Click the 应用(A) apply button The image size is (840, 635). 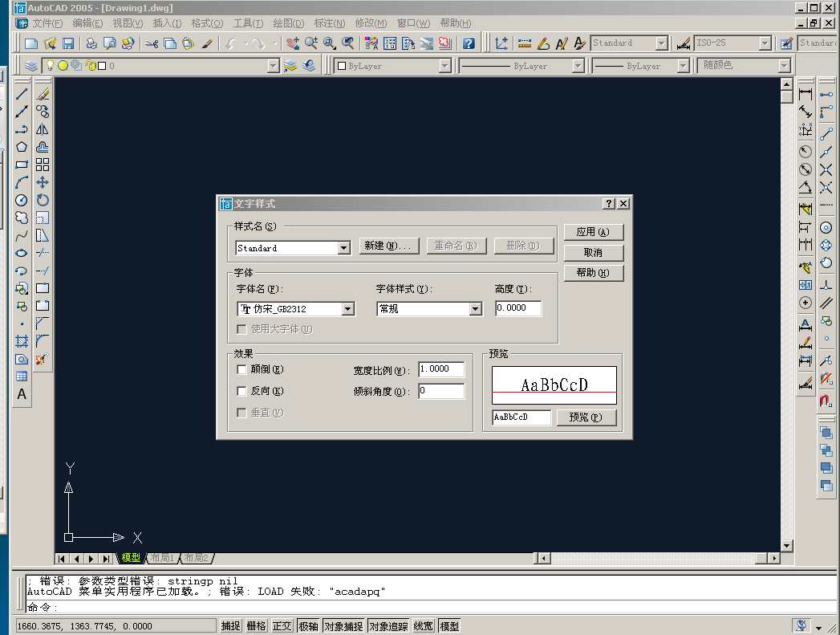point(593,232)
